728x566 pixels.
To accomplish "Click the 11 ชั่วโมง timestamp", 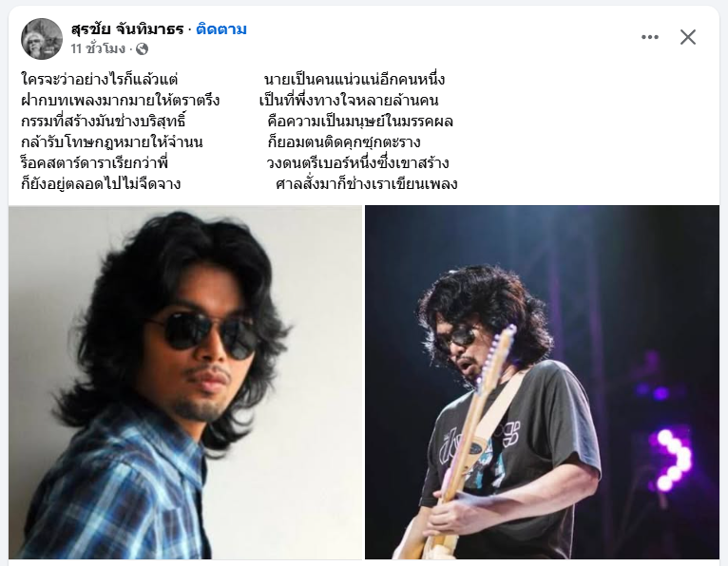I will click(x=98, y=48).
